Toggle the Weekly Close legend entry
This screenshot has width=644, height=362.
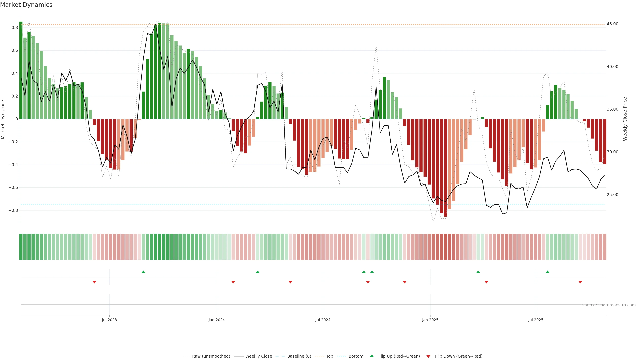point(258,356)
